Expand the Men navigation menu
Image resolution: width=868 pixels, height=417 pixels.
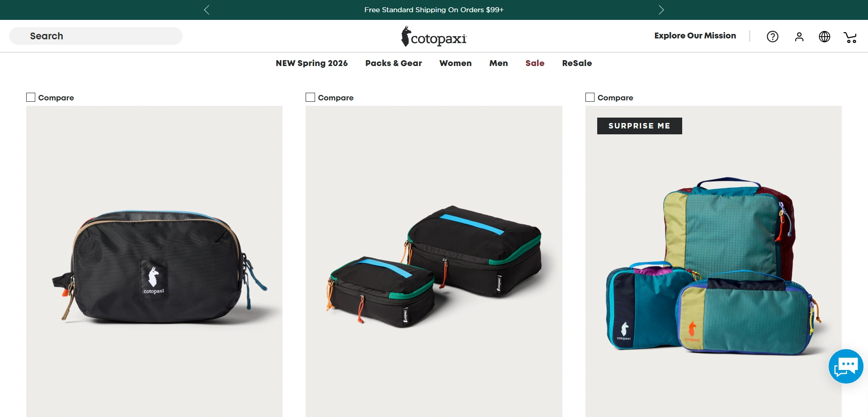[x=498, y=63]
